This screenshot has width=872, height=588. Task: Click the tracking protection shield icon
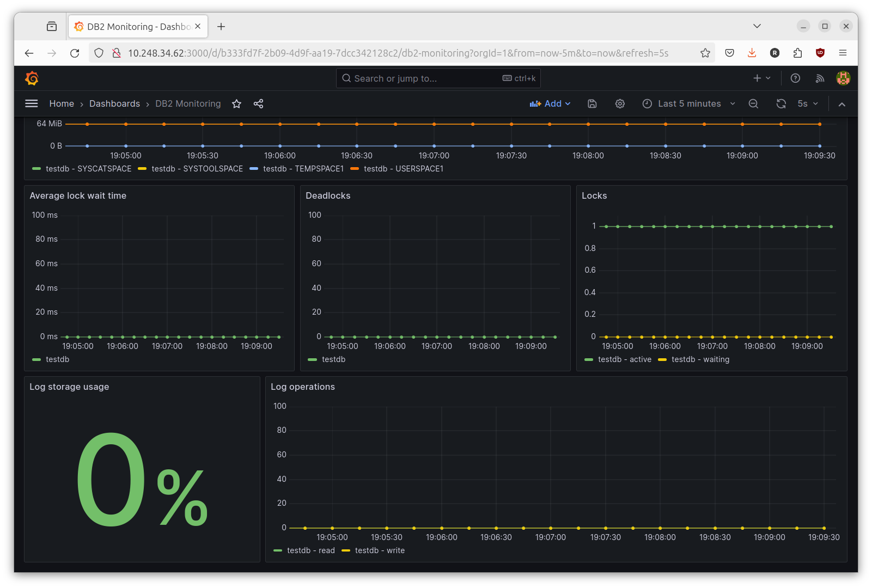[x=99, y=53]
